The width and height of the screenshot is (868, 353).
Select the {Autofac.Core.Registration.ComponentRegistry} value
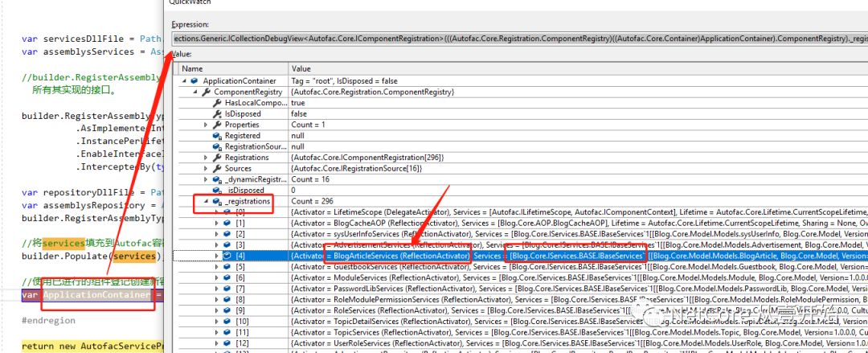pyautogui.click(x=373, y=92)
